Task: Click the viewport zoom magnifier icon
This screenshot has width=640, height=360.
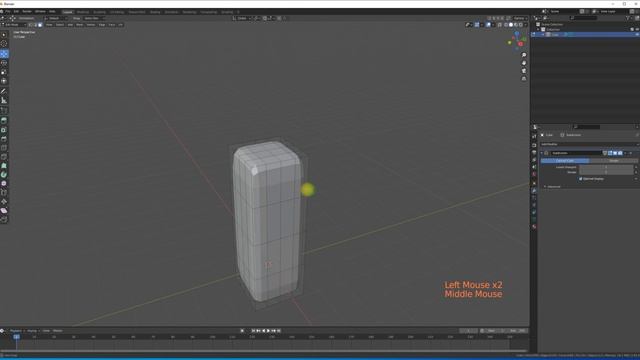Action: point(524,55)
